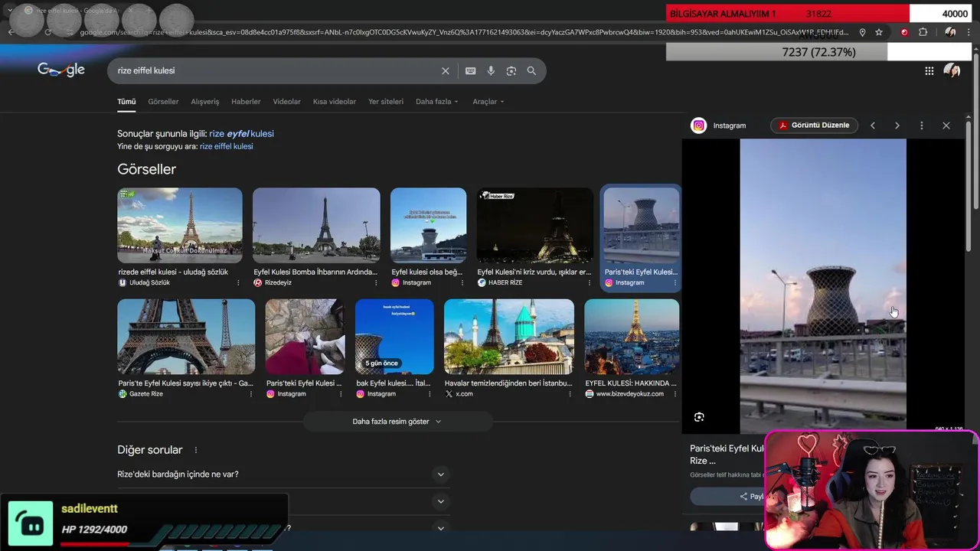This screenshot has height=551, width=980.
Task: Close the image preview panel
Action: (946, 126)
